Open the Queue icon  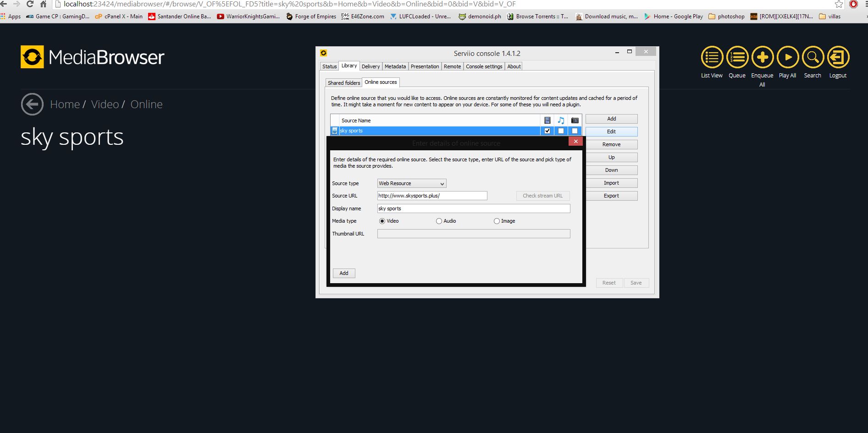pos(737,57)
